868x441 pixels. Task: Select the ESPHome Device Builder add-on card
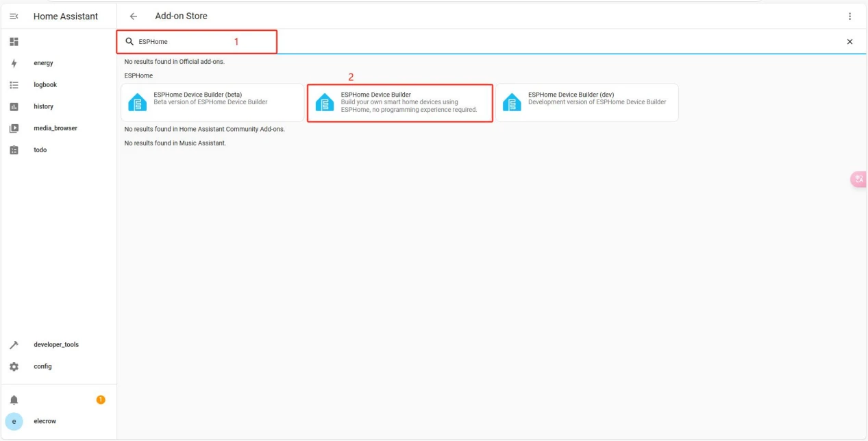399,103
